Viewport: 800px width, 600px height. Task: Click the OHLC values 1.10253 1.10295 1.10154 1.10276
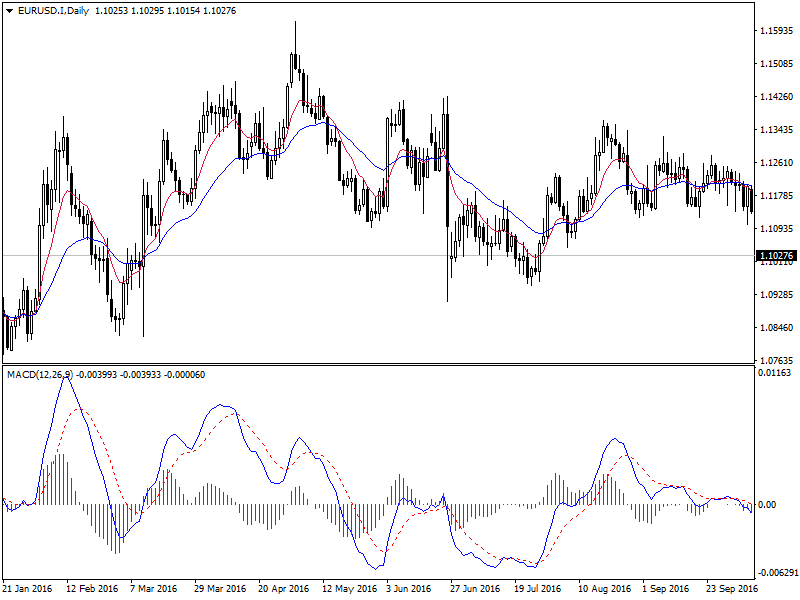pos(166,11)
